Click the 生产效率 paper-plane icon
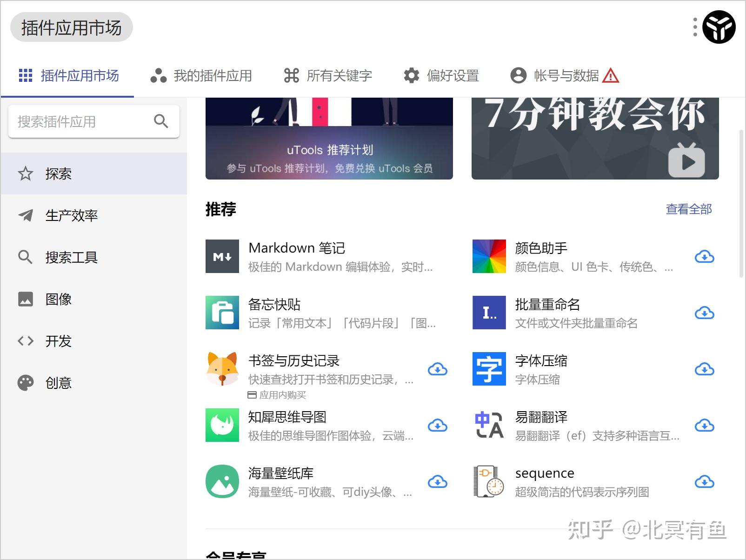The width and height of the screenshot is (746, 560). (x=26, y=215)
